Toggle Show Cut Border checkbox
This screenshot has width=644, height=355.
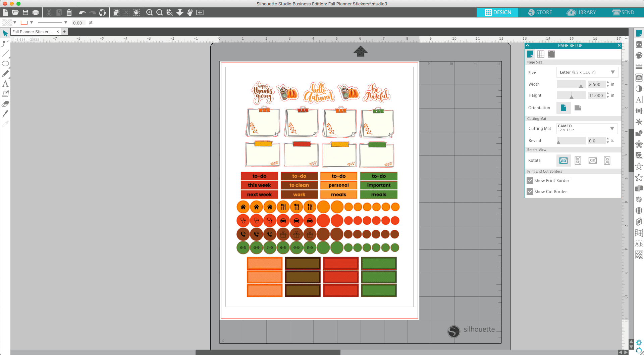click(530, 191)
